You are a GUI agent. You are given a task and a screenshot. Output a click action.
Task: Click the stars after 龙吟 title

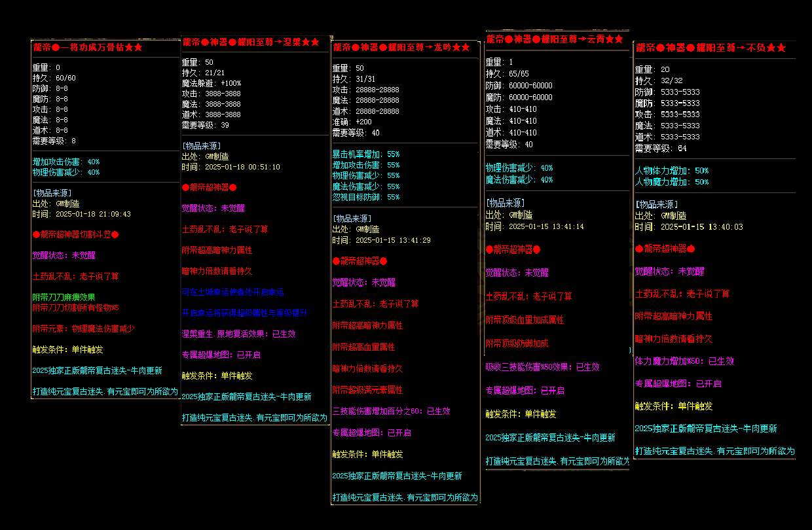click(x=460, y=48)
